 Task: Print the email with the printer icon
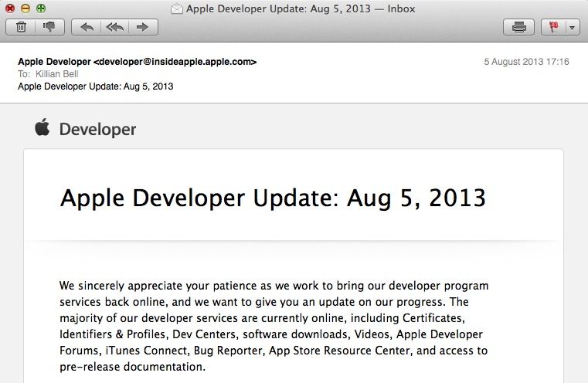click(519, 27)
